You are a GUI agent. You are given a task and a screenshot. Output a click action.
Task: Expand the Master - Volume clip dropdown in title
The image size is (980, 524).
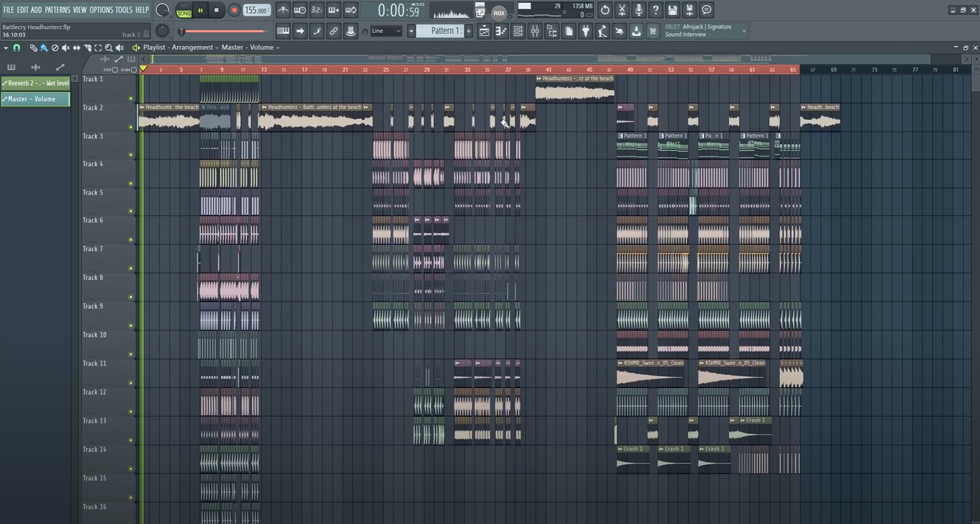tap(277, 47)
